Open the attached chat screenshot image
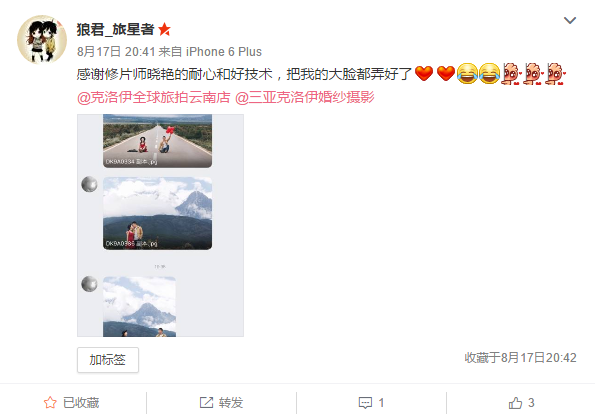The height and width of the screenshot is (418, 595). point(161,225)
